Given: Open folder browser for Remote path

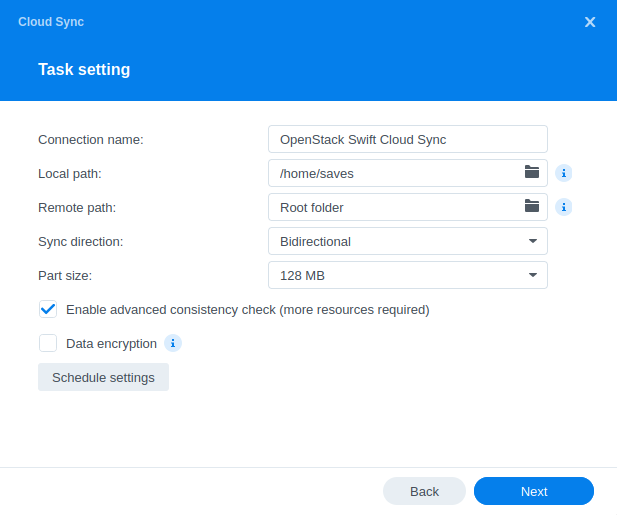Looking at the screenshot, I should [x=532, y=206].
